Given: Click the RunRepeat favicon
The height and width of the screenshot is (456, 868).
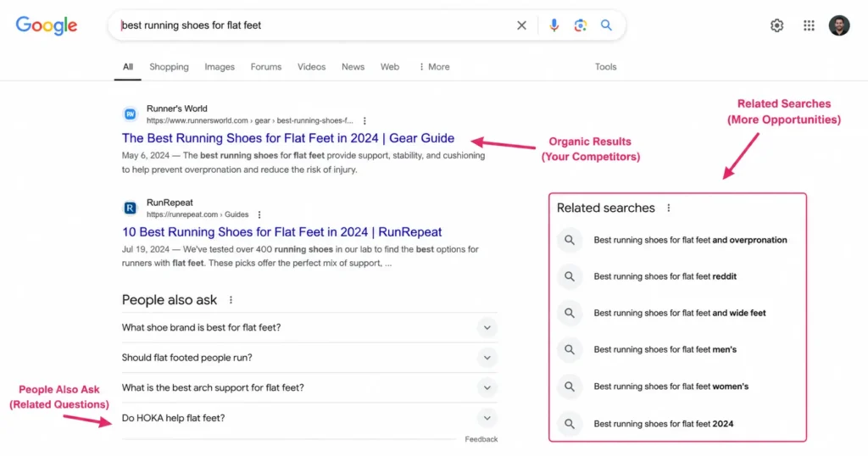Looking at the screenshot, I should 130,208.
